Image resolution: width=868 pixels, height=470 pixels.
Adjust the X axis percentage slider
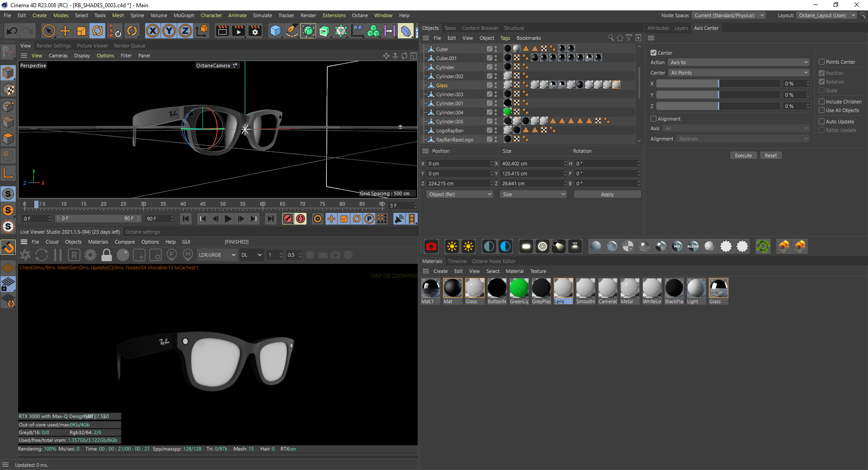point(718,84)
